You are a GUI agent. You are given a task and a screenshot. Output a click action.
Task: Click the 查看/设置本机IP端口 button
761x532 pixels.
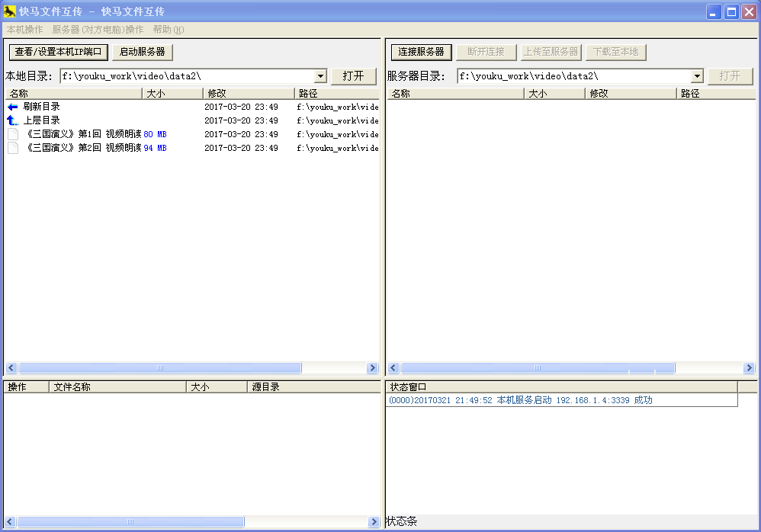point(57,52)
